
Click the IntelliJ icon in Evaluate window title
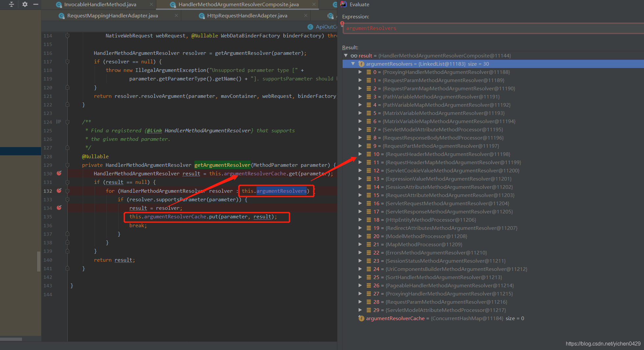(344, 4)
